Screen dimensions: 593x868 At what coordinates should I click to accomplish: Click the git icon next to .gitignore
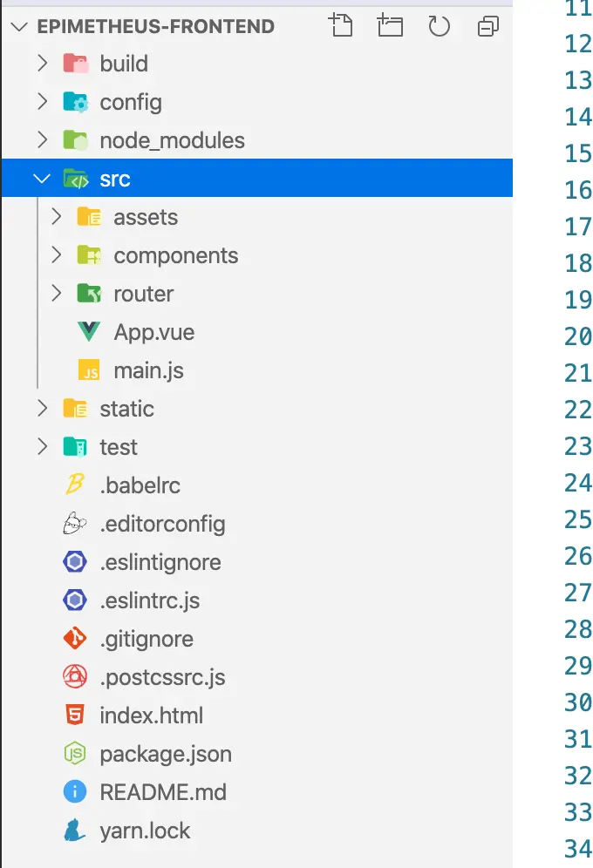(73, 639)
